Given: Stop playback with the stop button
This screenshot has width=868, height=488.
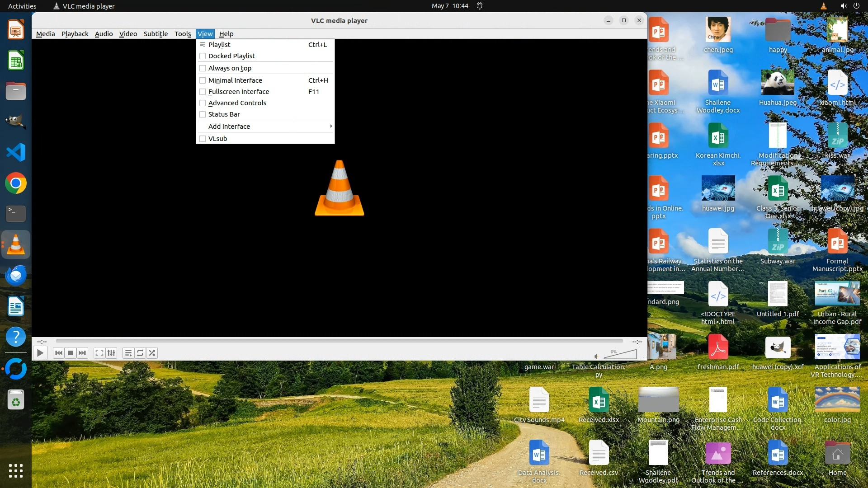Looking at the screenshot, I should [70, 353].
